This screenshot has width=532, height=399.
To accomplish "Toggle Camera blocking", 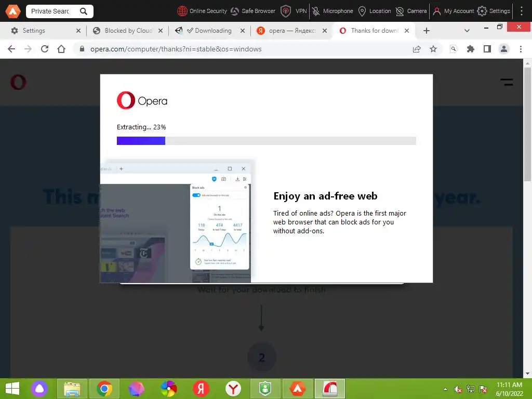I will 411,11.
